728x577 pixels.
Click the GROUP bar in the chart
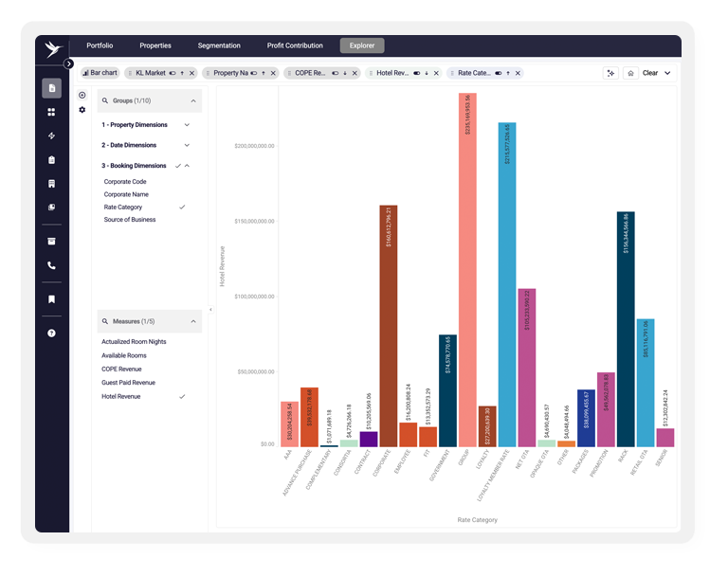click(x=467, y=270)
